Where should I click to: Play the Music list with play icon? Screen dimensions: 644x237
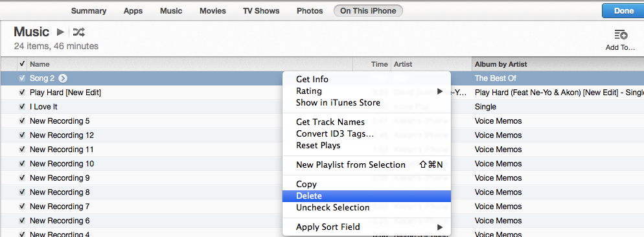pos(60,32)
